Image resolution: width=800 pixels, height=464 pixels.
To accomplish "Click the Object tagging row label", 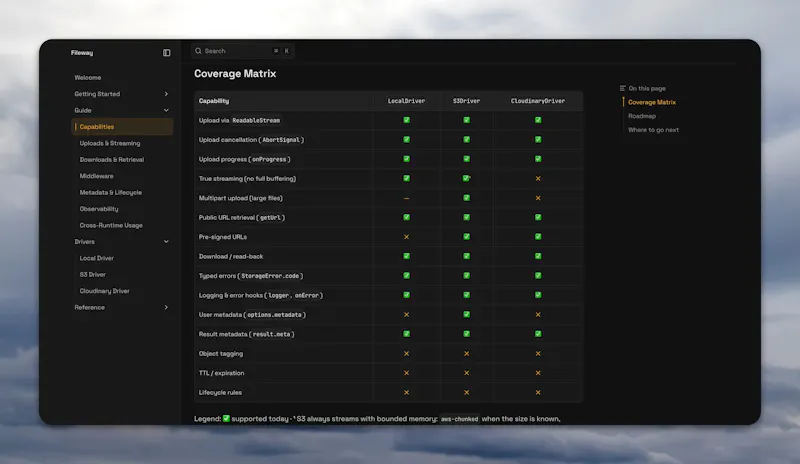I will coord(220,353).
